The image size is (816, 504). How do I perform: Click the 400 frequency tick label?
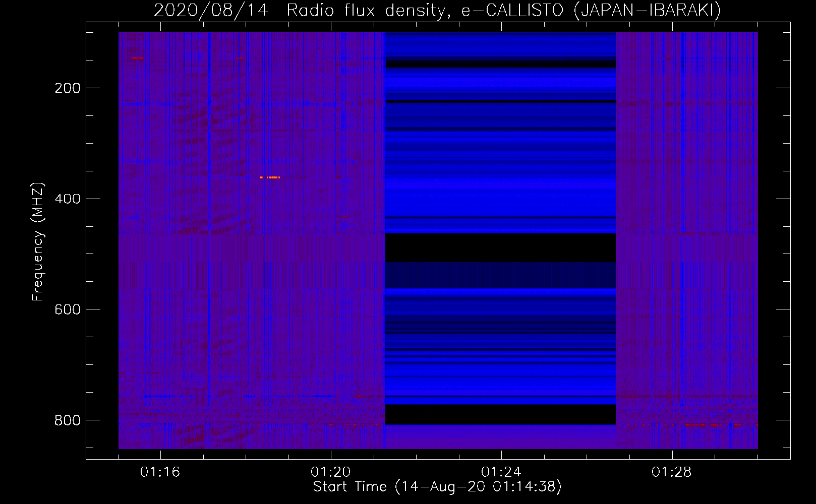click(68, 199)
